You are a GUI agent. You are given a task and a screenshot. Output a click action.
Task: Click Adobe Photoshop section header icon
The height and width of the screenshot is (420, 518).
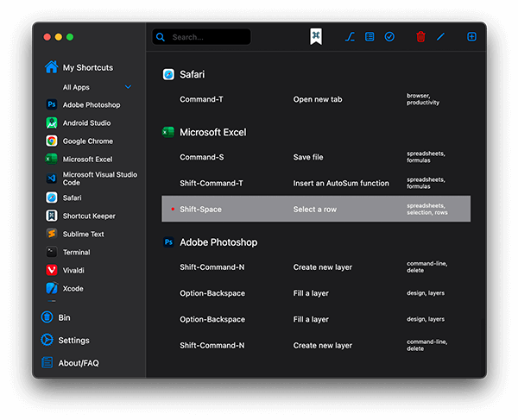pyautogui.click(x=168, y=242)
